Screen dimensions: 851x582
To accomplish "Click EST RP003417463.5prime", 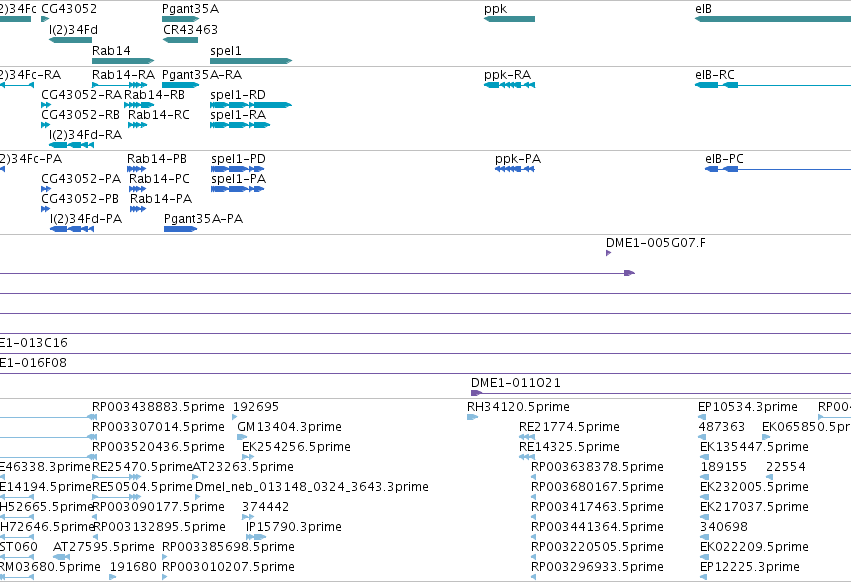I will pos(534,517).
